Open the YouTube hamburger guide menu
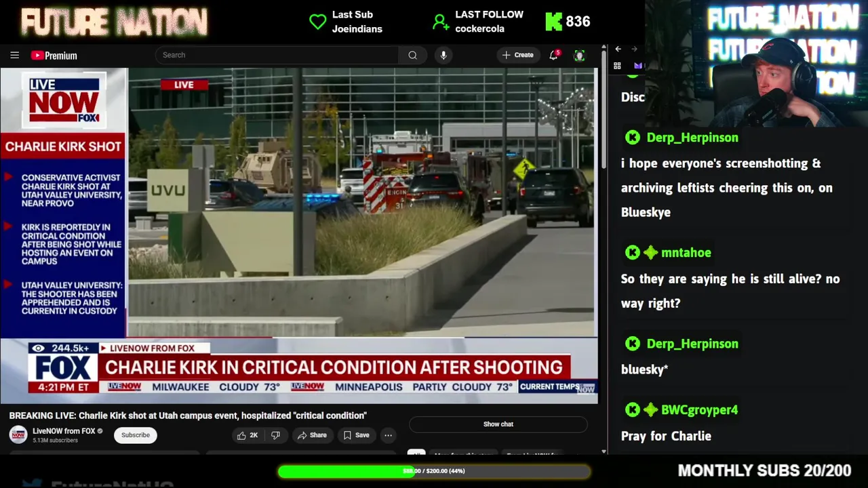Viewport: 868px width, 488px height. [14, 56]
